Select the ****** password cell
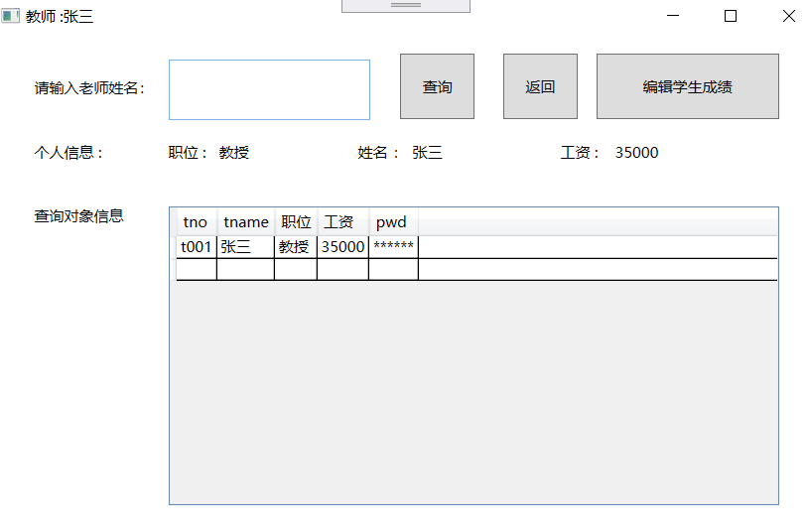808x532 pixels. click(394, 247)
